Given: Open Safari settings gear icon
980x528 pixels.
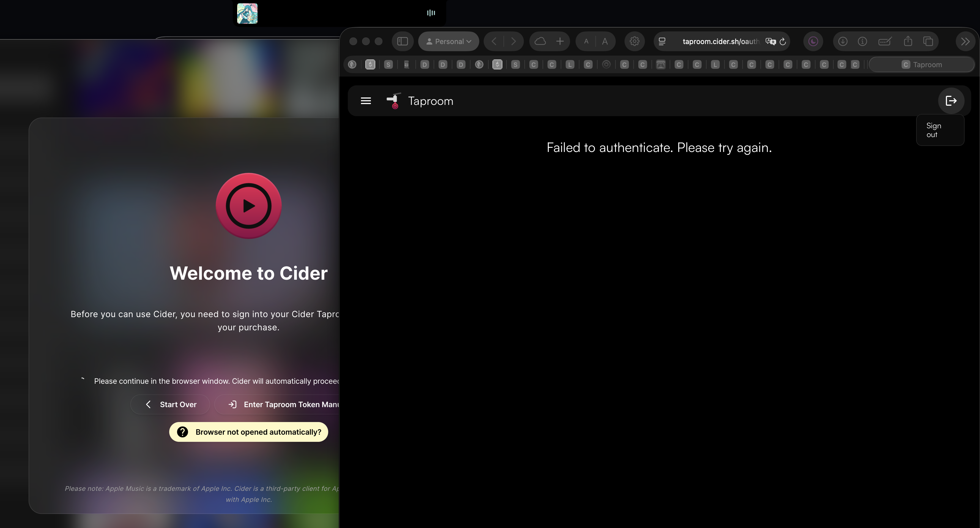Looking at the screenshot, I should point(634,42).
